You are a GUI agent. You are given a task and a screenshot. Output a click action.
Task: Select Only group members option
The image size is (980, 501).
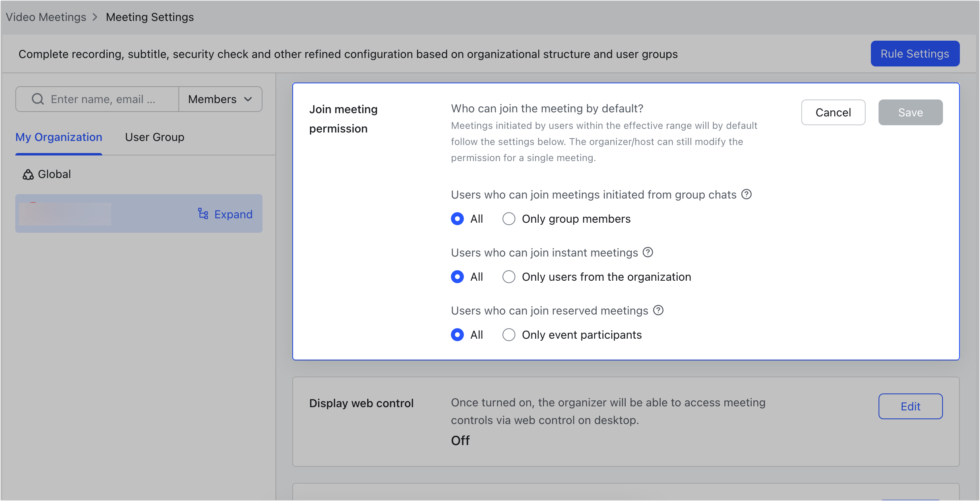[x=509, y=219]
